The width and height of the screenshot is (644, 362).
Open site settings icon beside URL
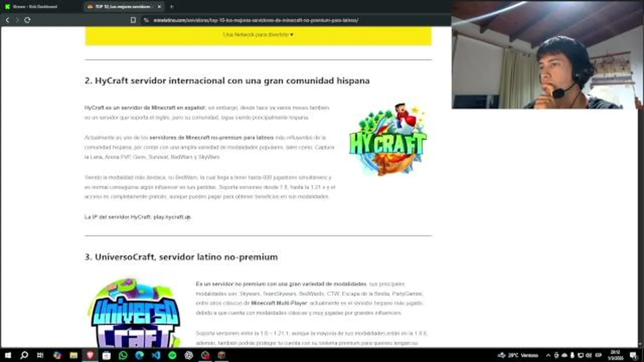pos(146,20)
